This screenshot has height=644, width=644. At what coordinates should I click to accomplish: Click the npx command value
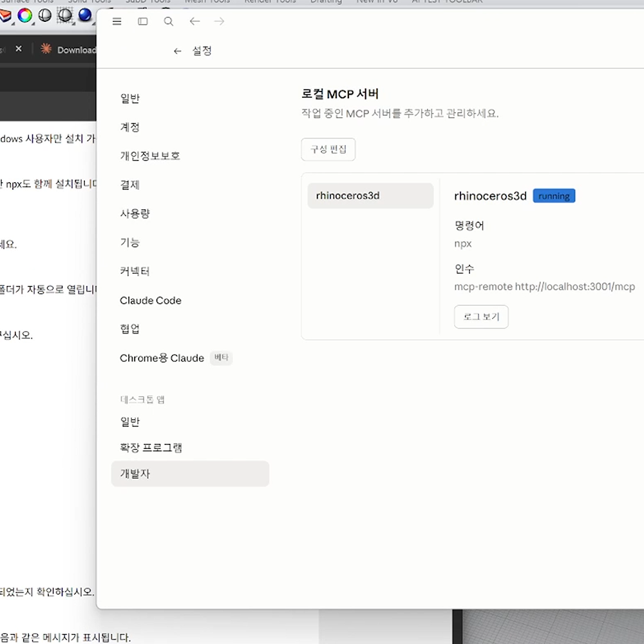[463, 244]
